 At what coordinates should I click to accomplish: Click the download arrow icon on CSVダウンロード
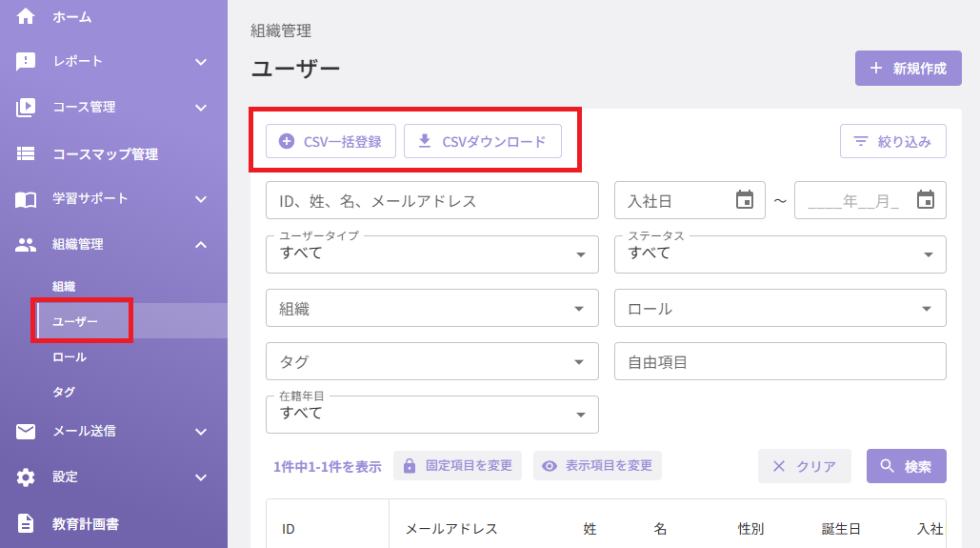point(425,141)
